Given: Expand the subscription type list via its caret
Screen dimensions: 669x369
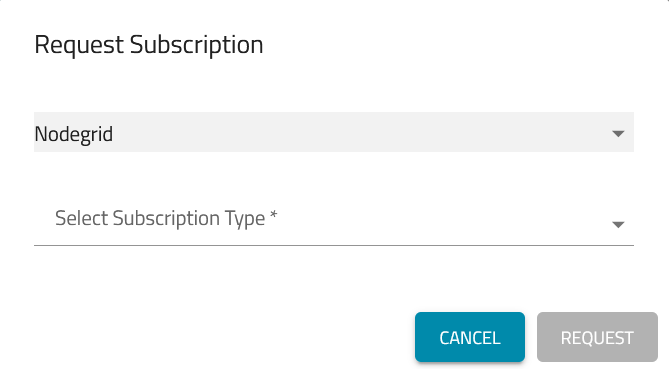Looking at the screenshot, I should coord(618,224).
